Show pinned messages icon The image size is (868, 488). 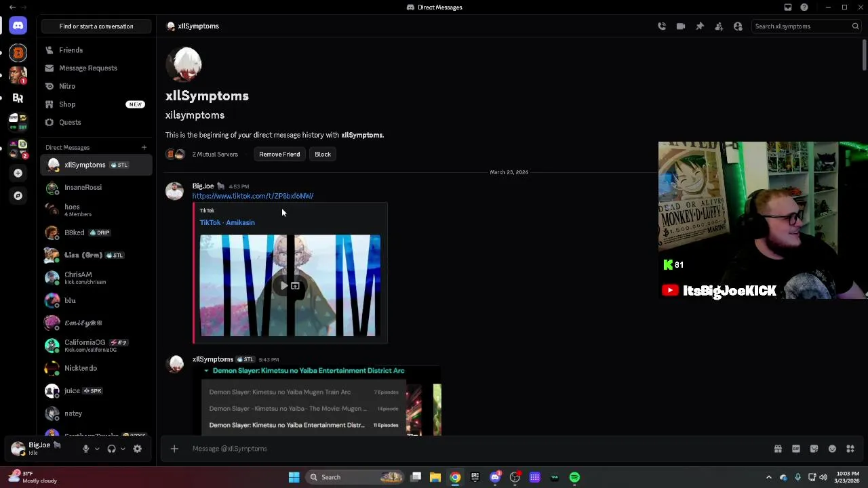700,26
